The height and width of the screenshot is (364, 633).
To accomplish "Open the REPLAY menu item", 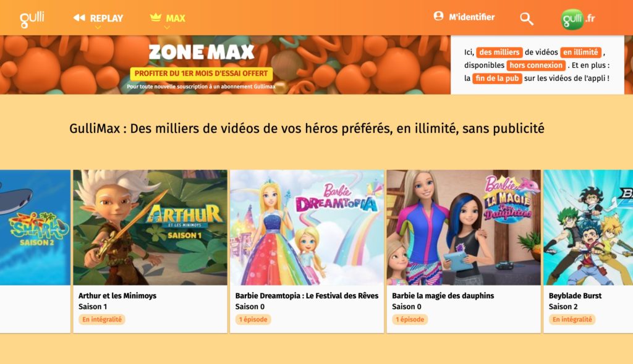I will [106, 18].
